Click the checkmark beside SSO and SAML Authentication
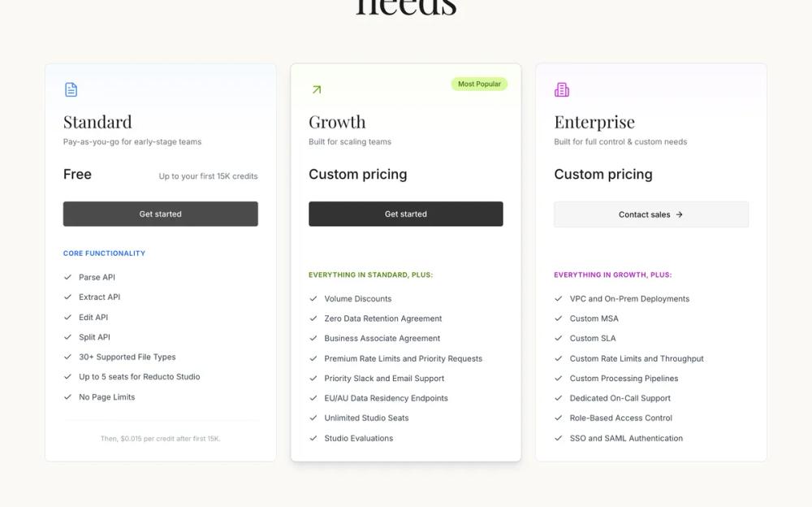812x507 pixels. pyautogui.click(x=558, y=438)
